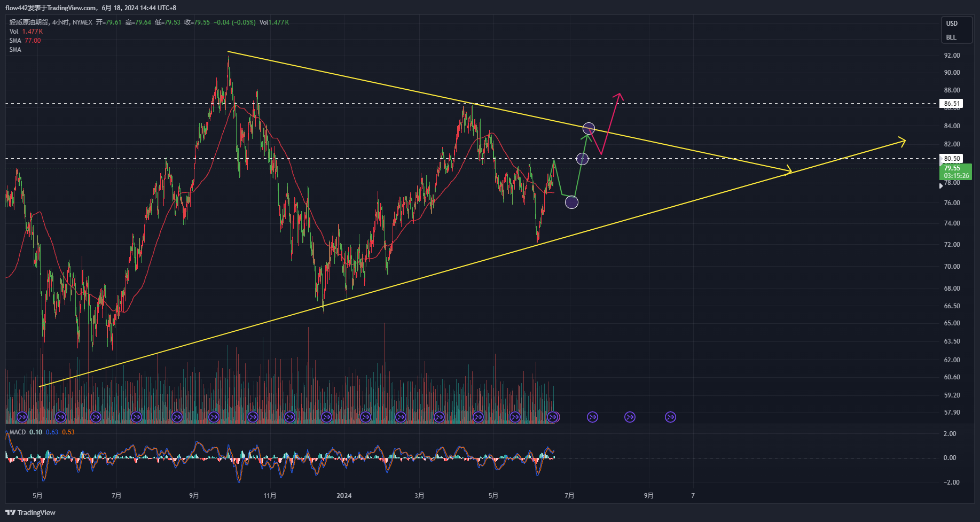The image size is (980, 522).
Task: Open the flow442 TradingView.com publication header
Action: click(x=91, y=8)
